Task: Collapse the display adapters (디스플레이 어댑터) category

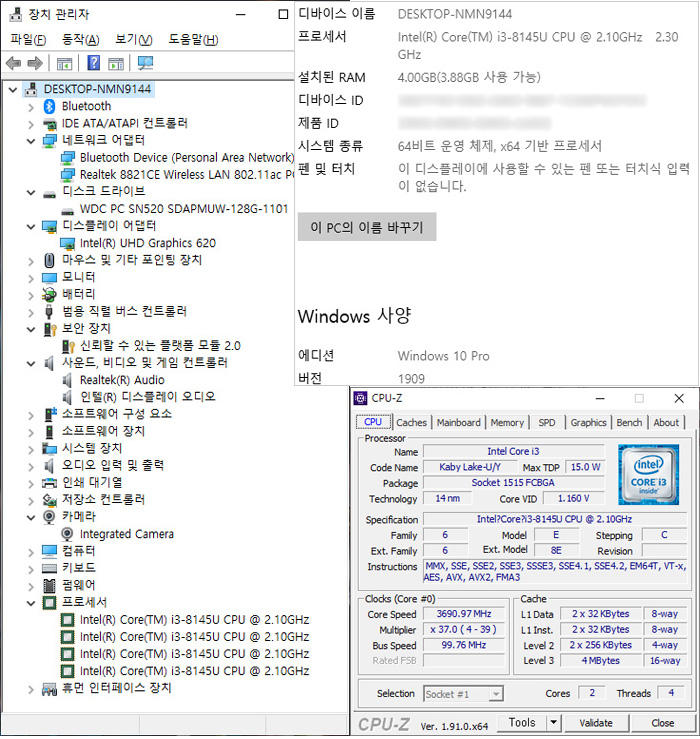Action: coord(31,227)
